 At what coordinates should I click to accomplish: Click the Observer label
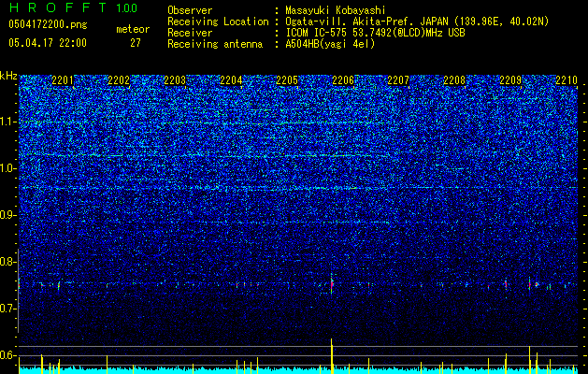(x=190, y=10)
